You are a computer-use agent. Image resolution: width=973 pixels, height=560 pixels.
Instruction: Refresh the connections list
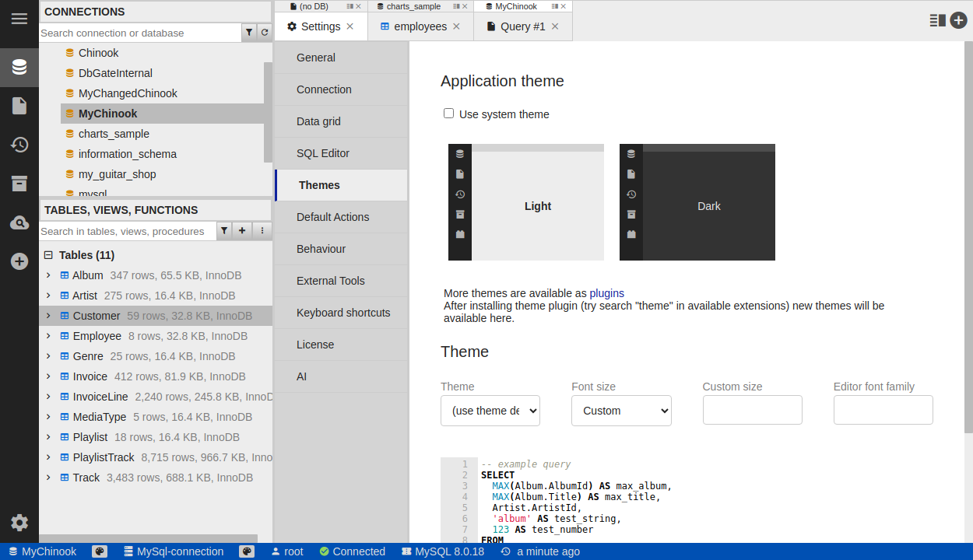coord(265,33)
